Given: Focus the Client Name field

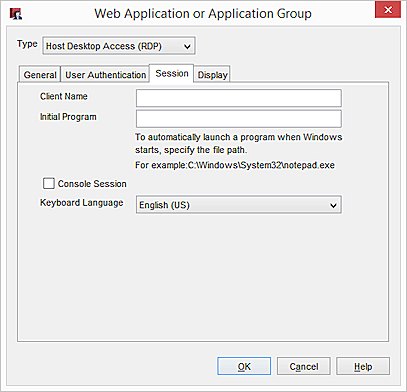Looking at the screenshot, I should (x=239, y=98).
